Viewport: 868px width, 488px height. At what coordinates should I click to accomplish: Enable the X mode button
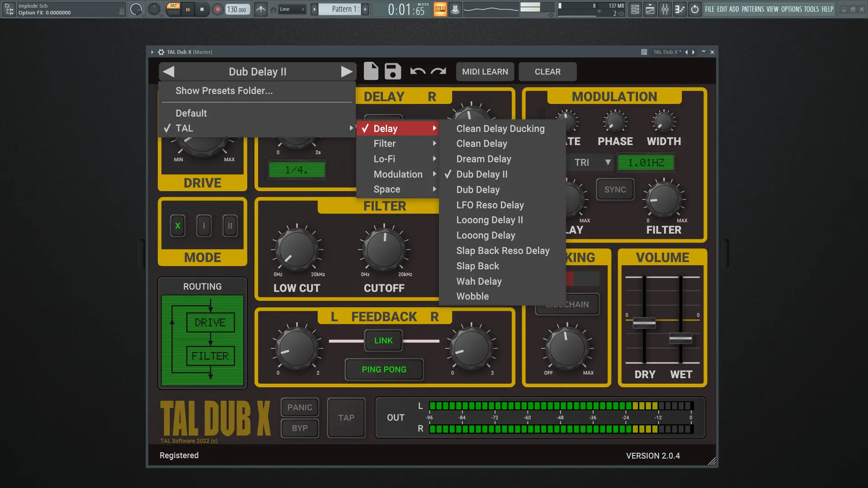coord(178,225)
